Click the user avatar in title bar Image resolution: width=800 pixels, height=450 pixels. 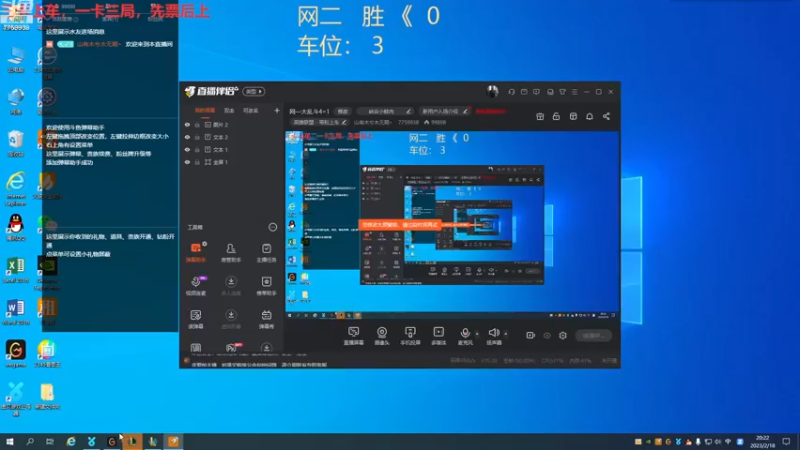point(492,91)
